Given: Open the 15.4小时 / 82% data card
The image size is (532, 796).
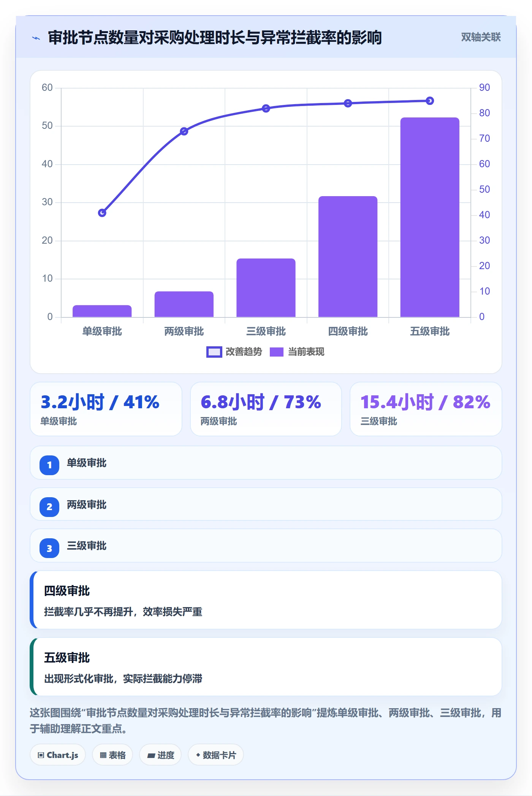Looking at the screenshot, I should click(x=426, y=409).
